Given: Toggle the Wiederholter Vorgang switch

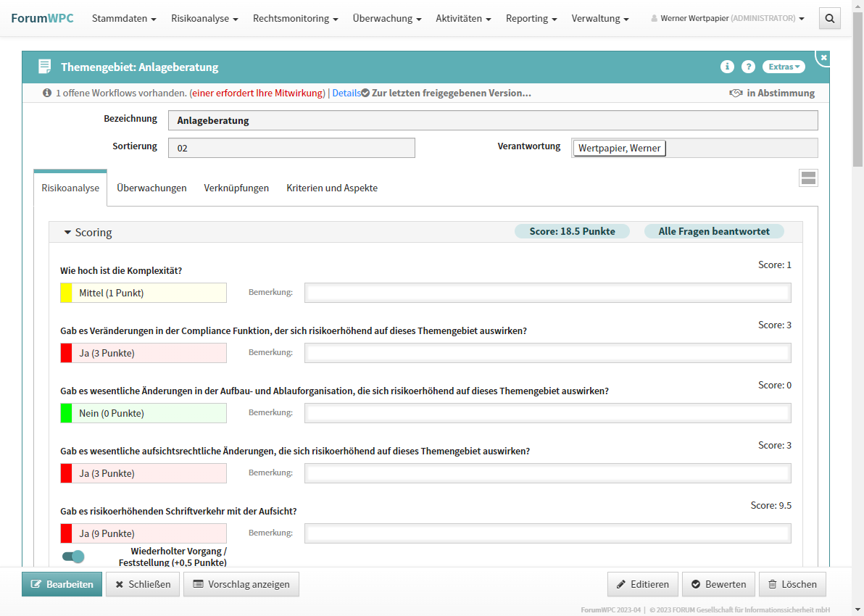Looking at the screenshot, I should [x=73, y=557].
